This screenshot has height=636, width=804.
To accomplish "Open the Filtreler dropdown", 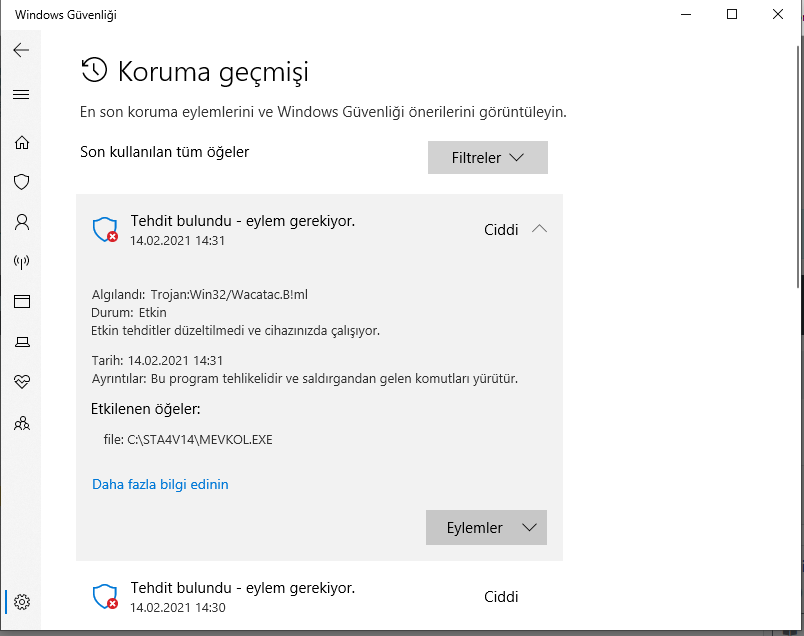I will (x=488, y=158).
